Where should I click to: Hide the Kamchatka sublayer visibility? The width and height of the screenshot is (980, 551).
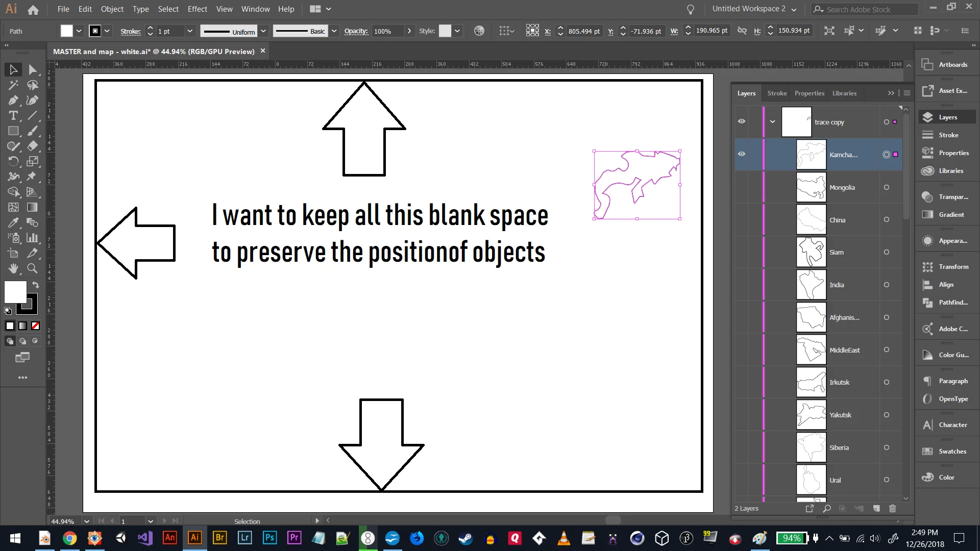[742, 154]
